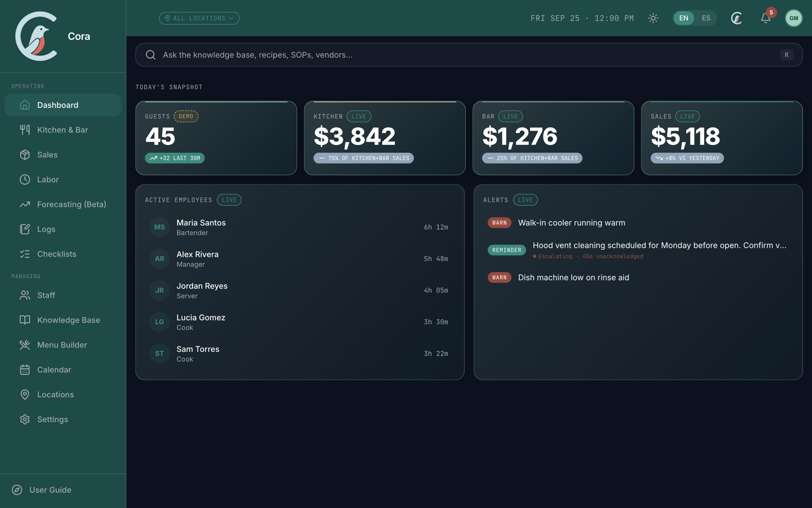Select Jordan Reyes Server row
This screenshot has width=812, height=508.
(299, 290)
